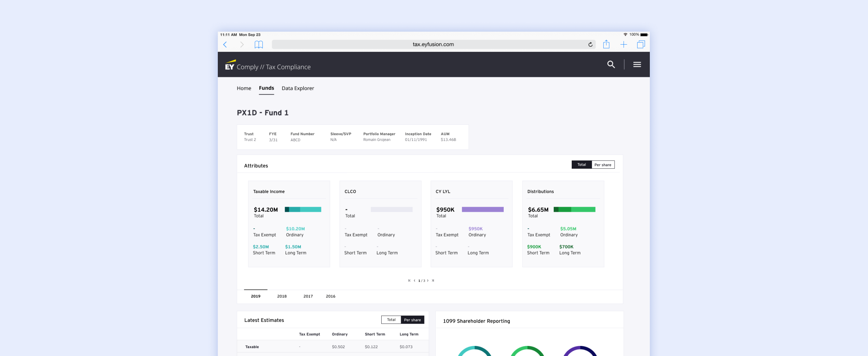
Task: Click the "$900K" Short Term value
Action: (x=534, y=247)
